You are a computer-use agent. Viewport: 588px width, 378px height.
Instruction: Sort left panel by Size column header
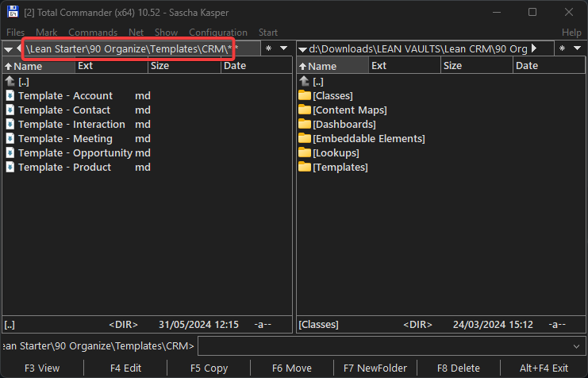point(185,66)
